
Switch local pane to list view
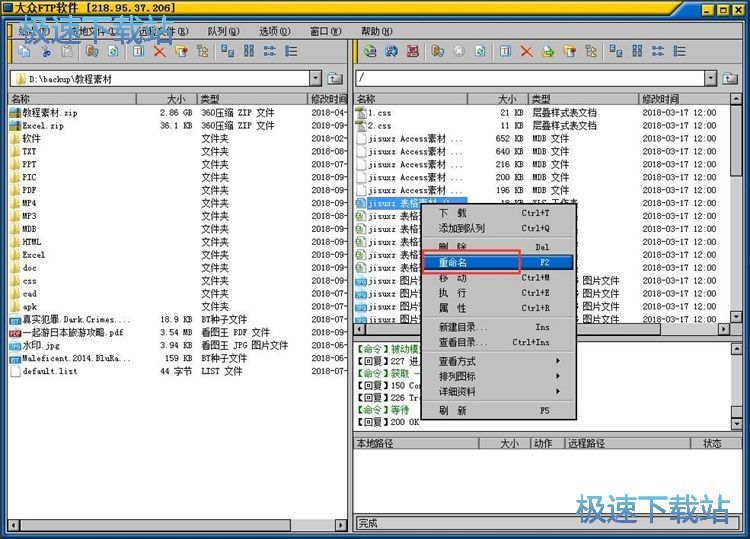[270, 51]
